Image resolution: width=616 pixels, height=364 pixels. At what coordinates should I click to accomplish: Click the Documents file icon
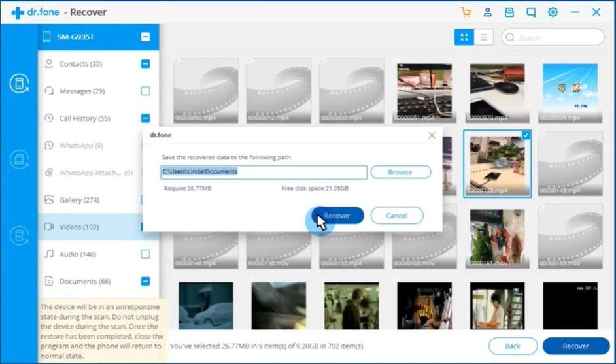click(49, 281)
